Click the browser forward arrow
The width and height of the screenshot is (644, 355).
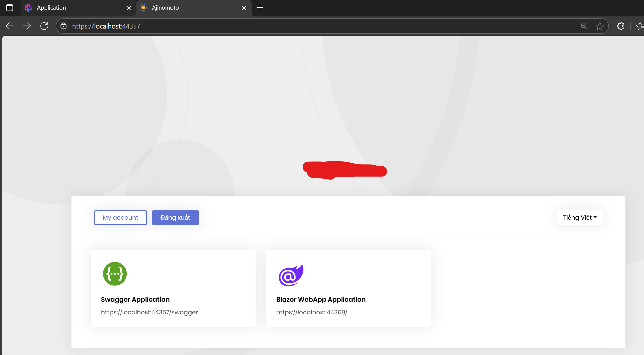(27, 26)
